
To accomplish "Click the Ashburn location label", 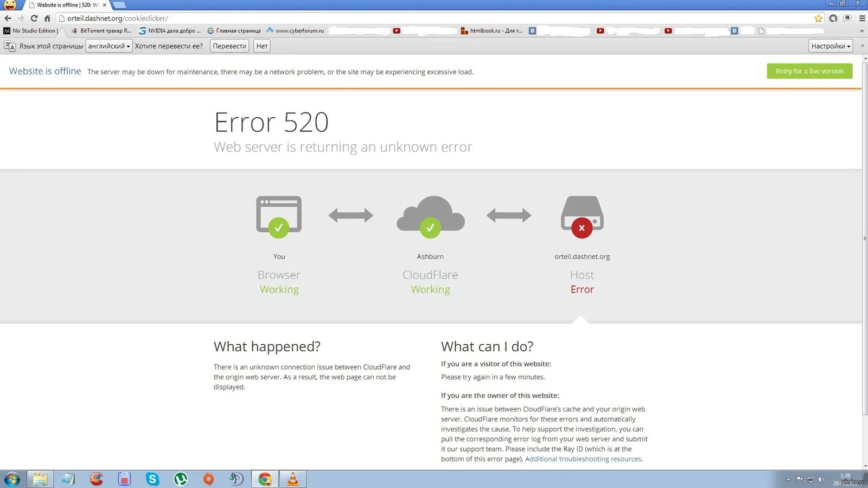I will click(x=430, y=257).
